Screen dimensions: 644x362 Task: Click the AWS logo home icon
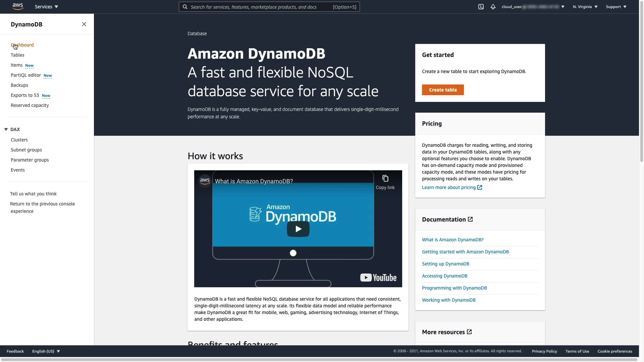pos(18,7)
